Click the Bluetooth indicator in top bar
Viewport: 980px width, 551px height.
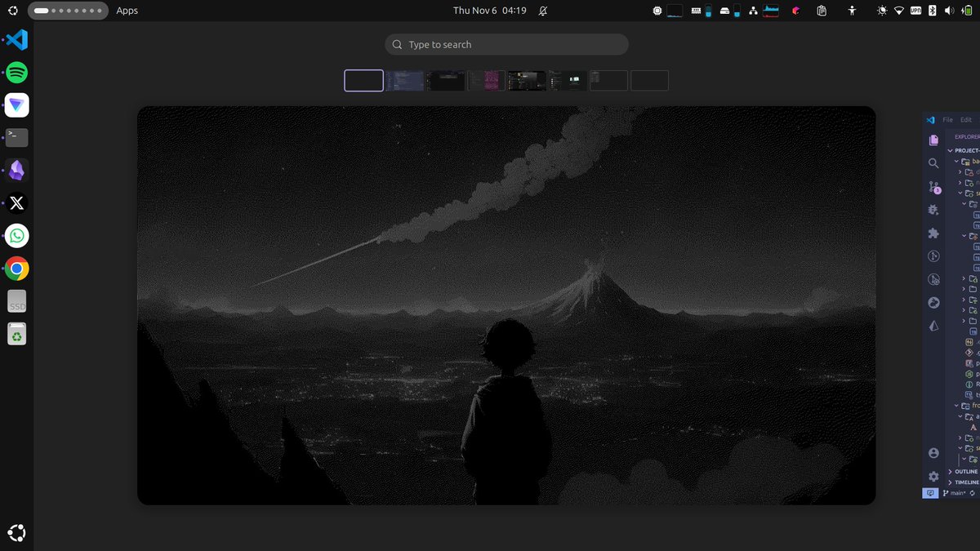click(933, 11)
